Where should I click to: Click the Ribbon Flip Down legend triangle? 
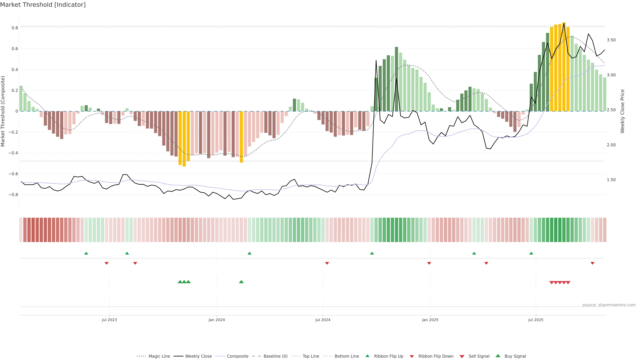pos(412,356)
